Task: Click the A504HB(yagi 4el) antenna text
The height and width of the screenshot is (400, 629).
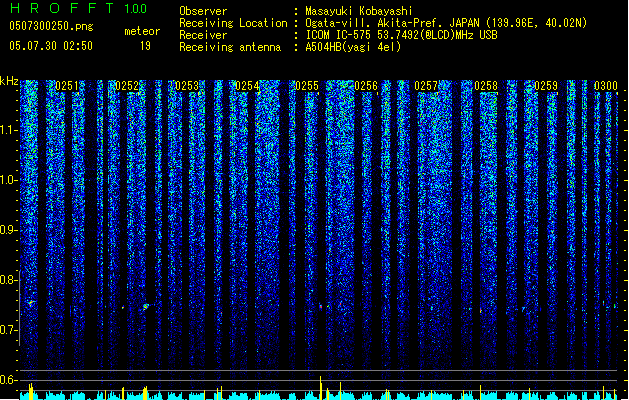Action: coord(353,47)
